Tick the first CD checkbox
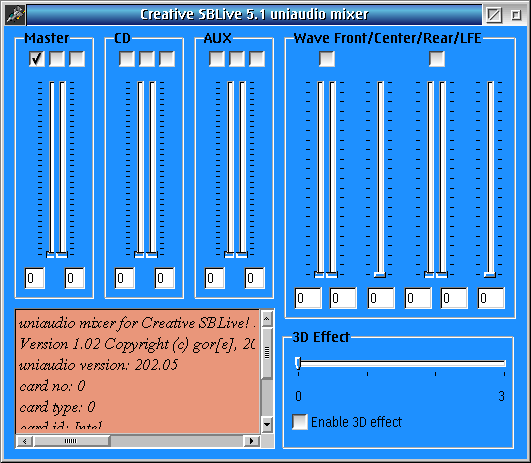 127,59
